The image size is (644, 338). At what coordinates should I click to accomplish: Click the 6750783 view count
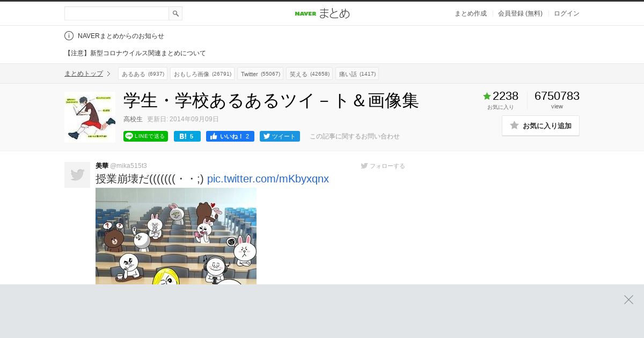[x=557, y=96]
